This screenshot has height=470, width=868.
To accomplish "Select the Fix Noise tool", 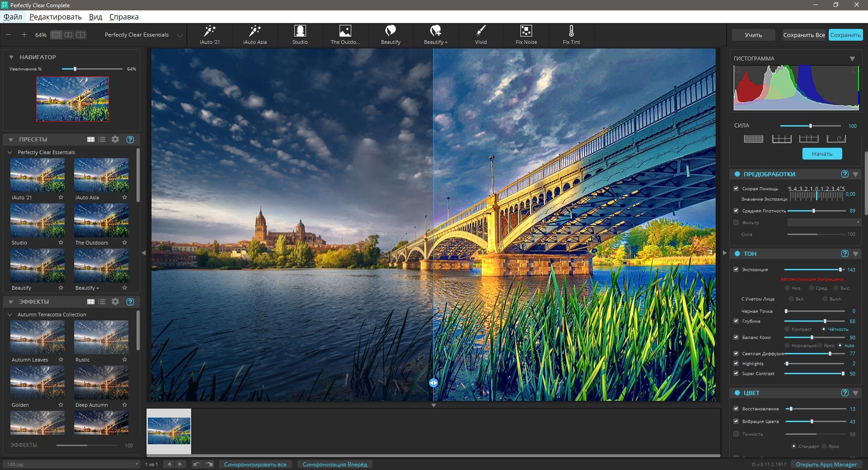I will (526, 35).
